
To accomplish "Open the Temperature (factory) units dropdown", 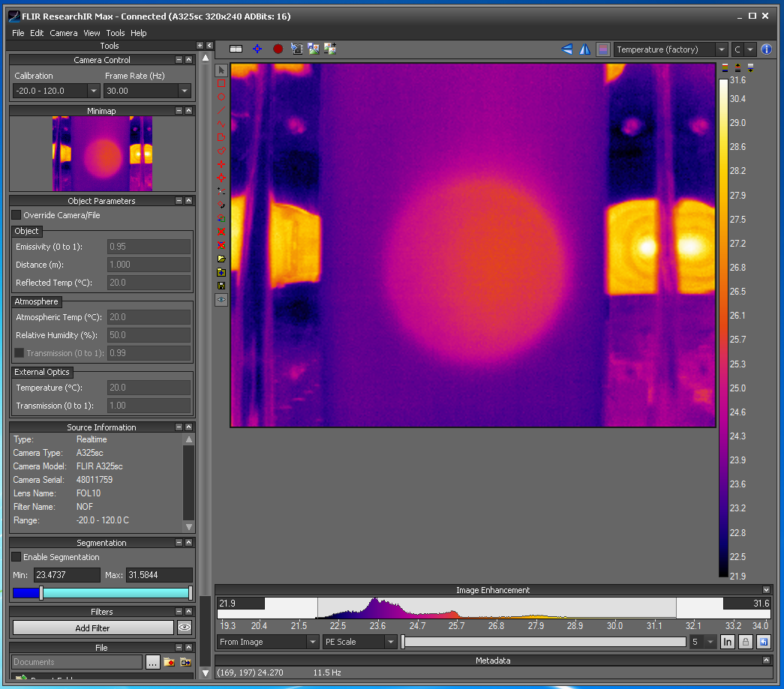I will 722,49.
